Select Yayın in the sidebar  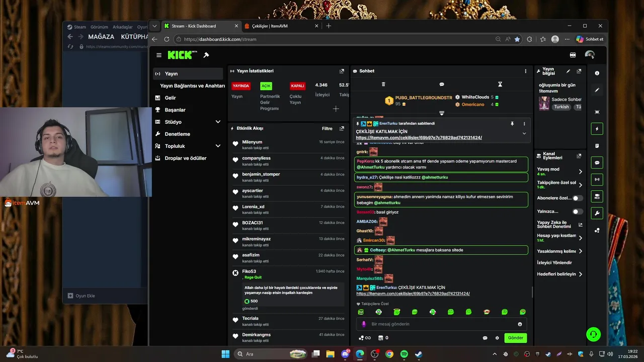tap(188, 73)
